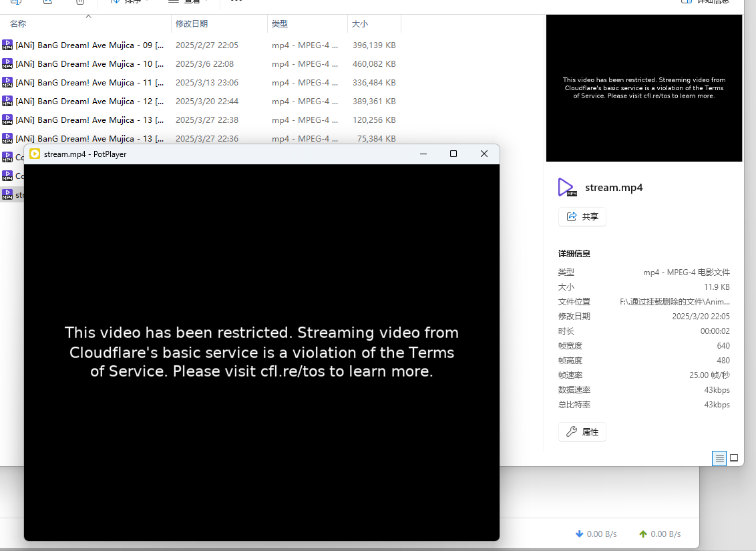756x551 pixels.
Task: Click the MP4 icon of Ave Mujica 10
Action: [x=7, y=63]
